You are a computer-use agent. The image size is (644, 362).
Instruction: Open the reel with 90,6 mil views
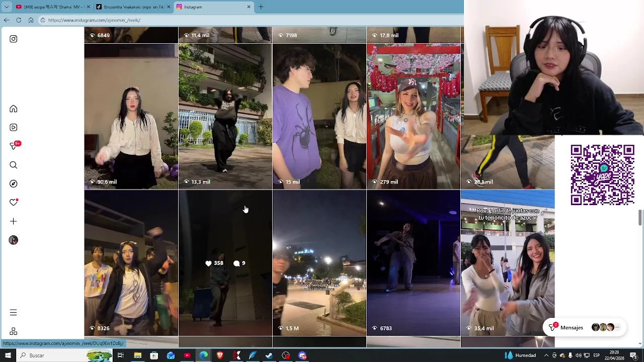click(x=131, y=116)
